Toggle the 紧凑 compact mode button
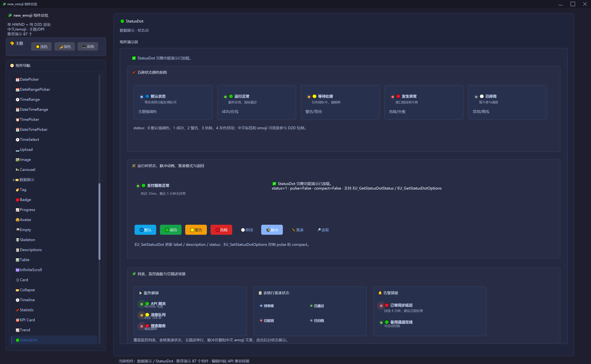The height and width of the screenshot is (364, 591). tap(297, 230)
